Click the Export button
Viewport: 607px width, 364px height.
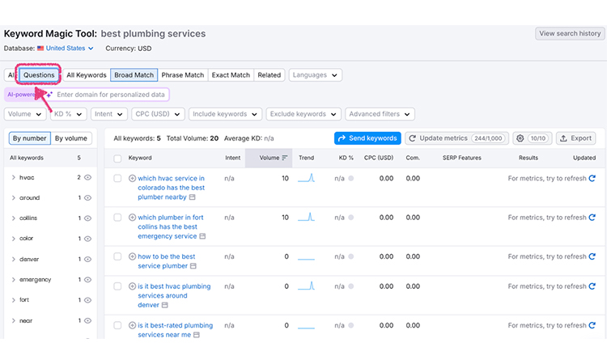(575, 138)
